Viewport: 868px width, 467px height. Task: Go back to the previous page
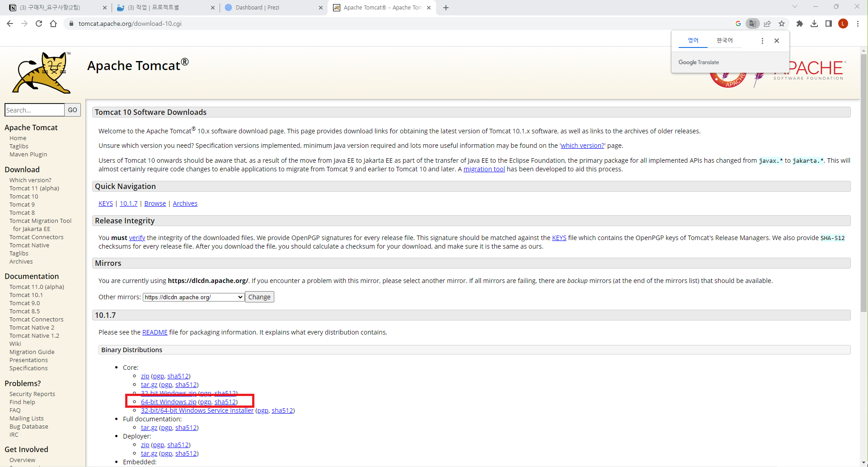click(10, 24)
